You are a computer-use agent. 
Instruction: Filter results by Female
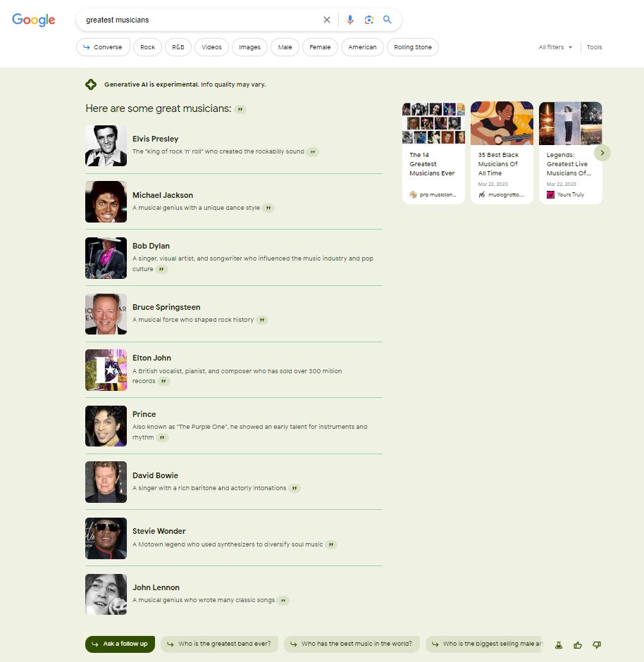(320, 47)
